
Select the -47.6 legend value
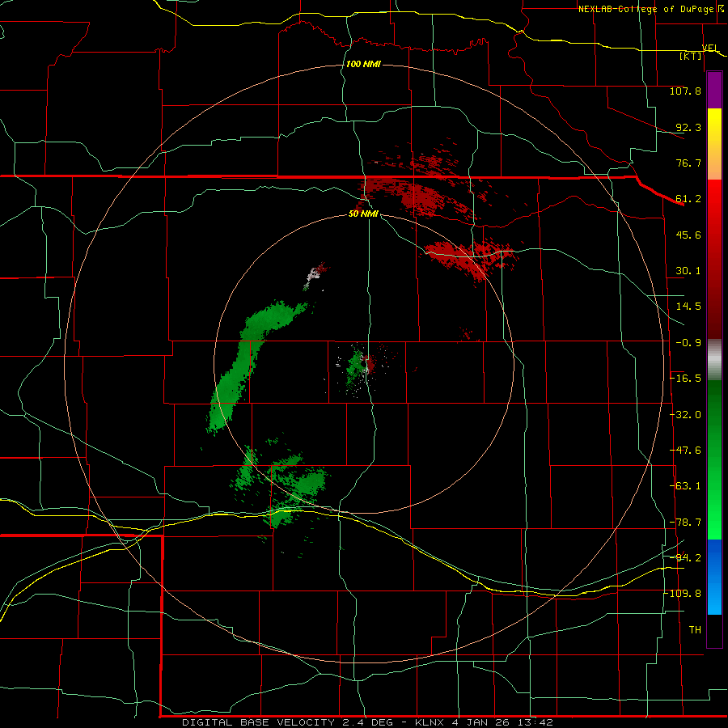click(x=685, y=451)
